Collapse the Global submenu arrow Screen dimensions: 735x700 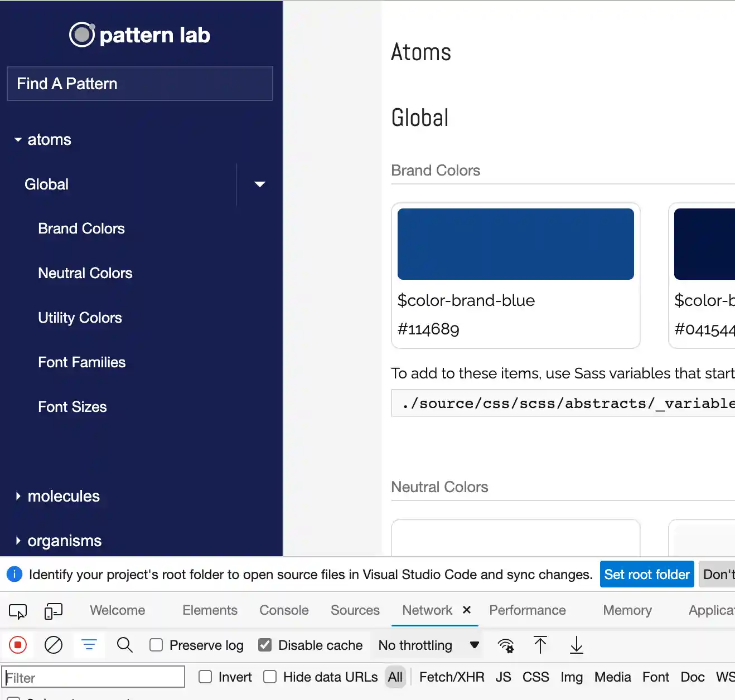point(259,184)
